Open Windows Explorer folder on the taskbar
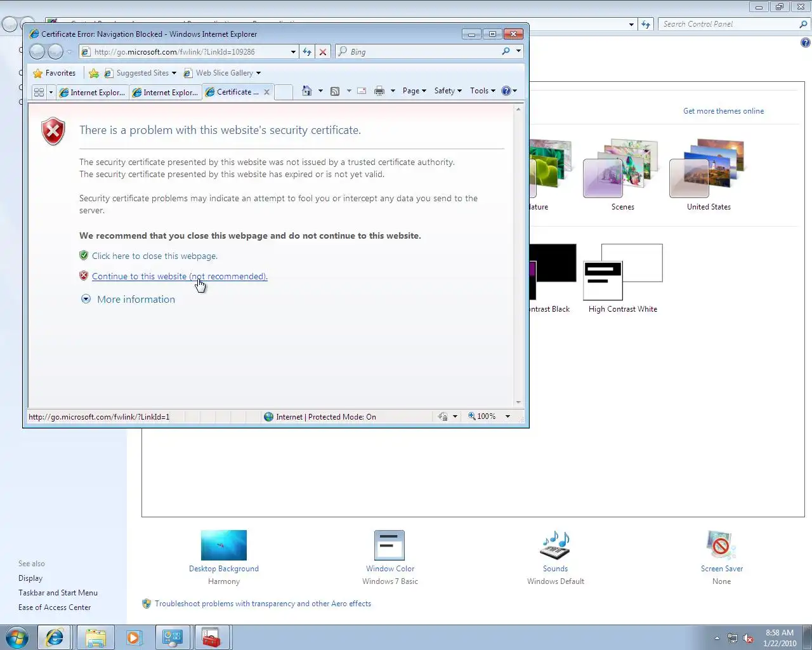 pos(96,637)
